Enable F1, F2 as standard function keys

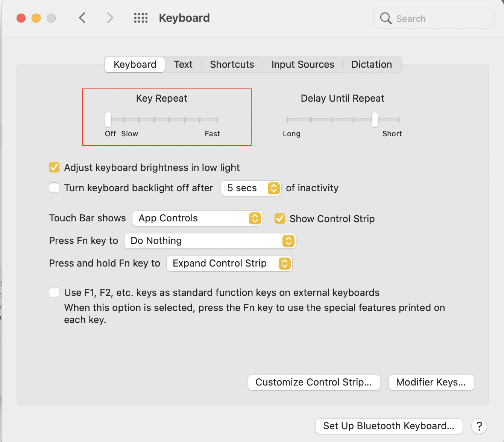point(54,292)
